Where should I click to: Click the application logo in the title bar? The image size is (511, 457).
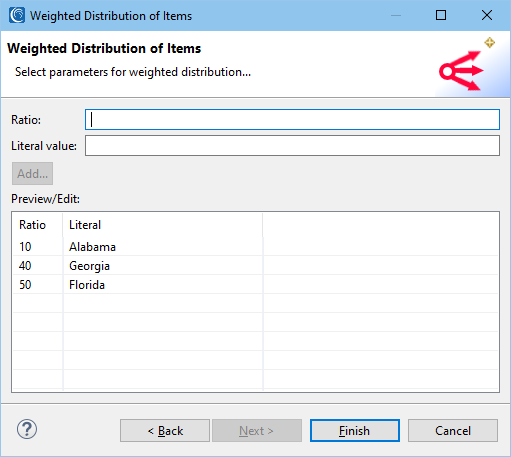[x=17, y=15]
